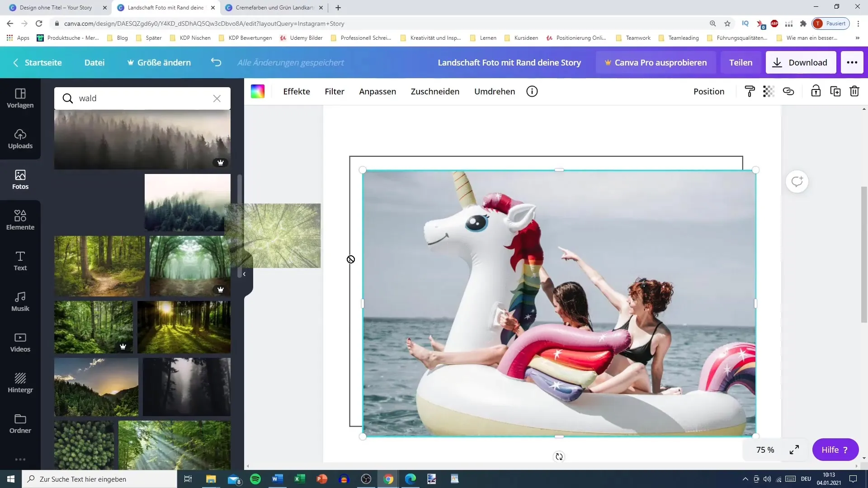Show more sidebar options (three dots)
868x488 pixels.
[x=20, y=460]
